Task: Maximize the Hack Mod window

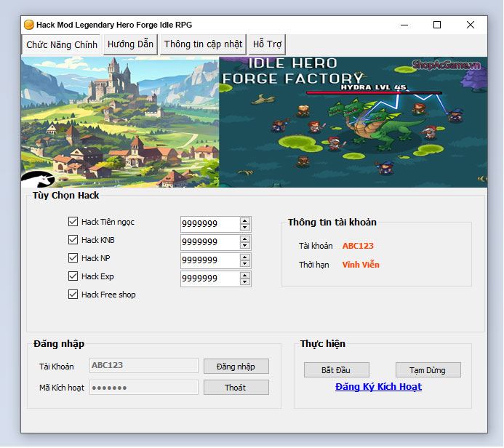Action: 437,25
